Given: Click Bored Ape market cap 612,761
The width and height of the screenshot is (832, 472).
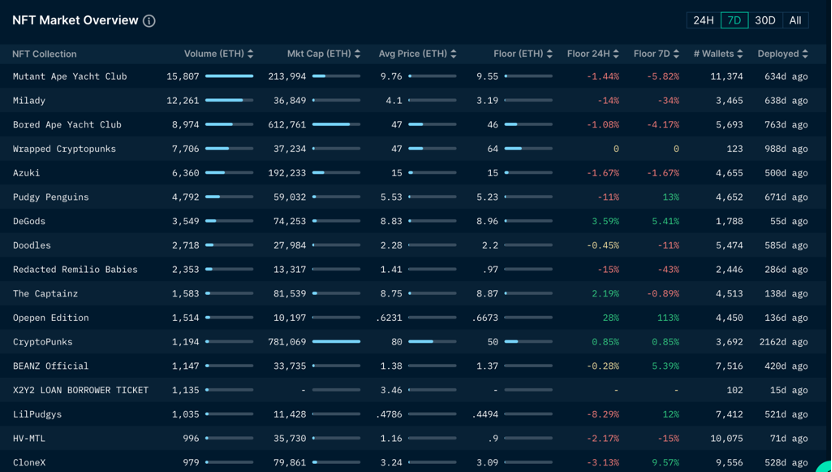Looking at the screenshot, I should 287,125.
